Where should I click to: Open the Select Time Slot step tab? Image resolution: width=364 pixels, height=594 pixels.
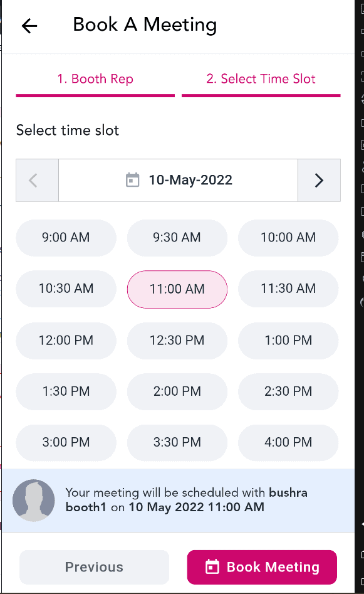(x=261, y=79)
